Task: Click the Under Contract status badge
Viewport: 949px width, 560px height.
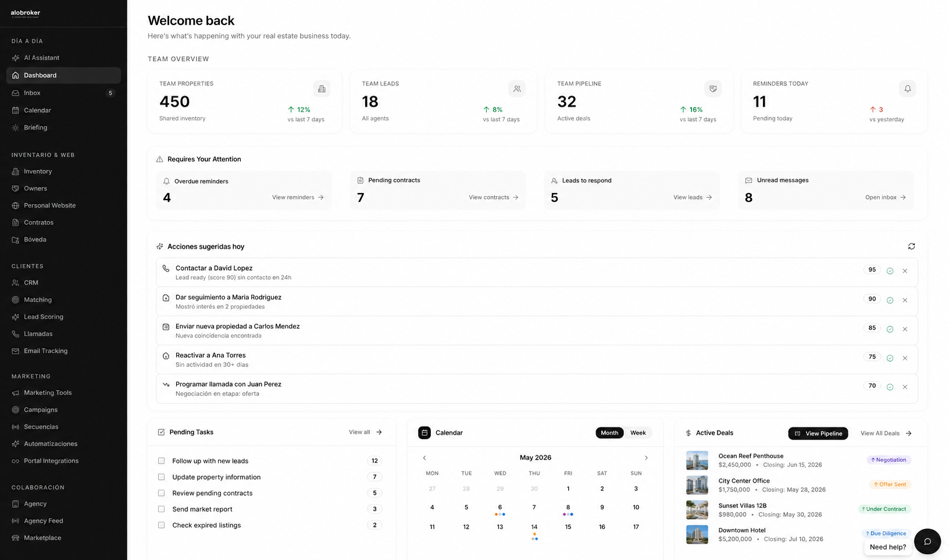Action: pyautogui.click(x=884, y=509)
